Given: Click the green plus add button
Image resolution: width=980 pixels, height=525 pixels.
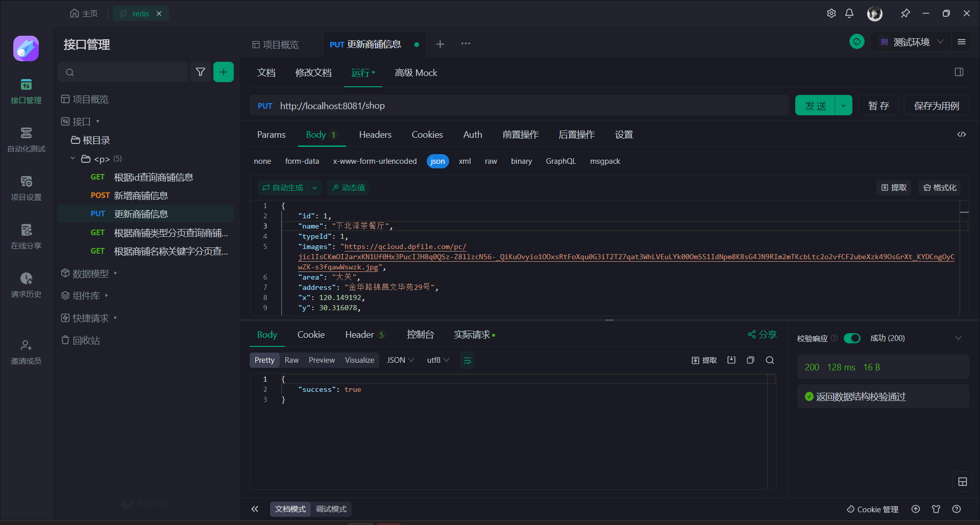Looking at the screenshot, I should [224, 72].
